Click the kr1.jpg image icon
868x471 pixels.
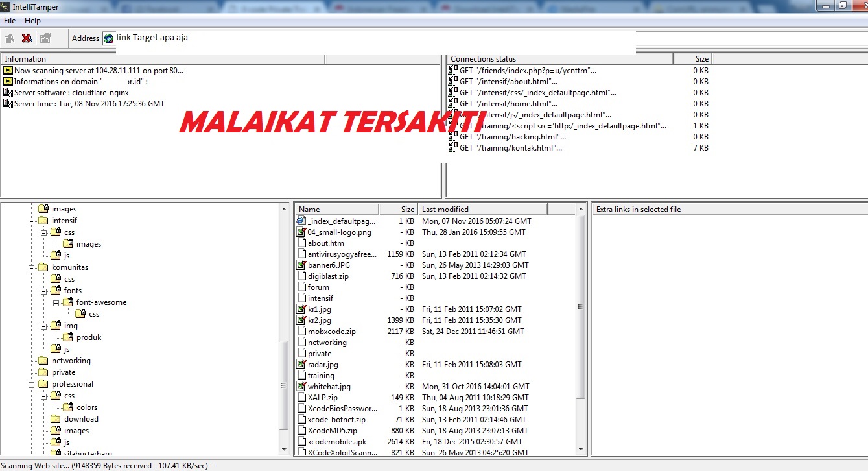(x=301, y=309)
